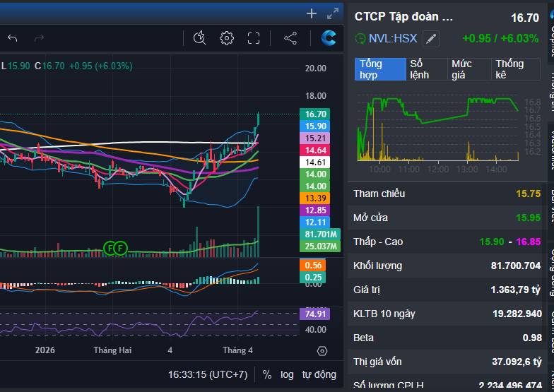This screenshot has height=392, width=554.
Task: Click Giá trị value 1.363,79 tỷ
Action: point(516,290)
